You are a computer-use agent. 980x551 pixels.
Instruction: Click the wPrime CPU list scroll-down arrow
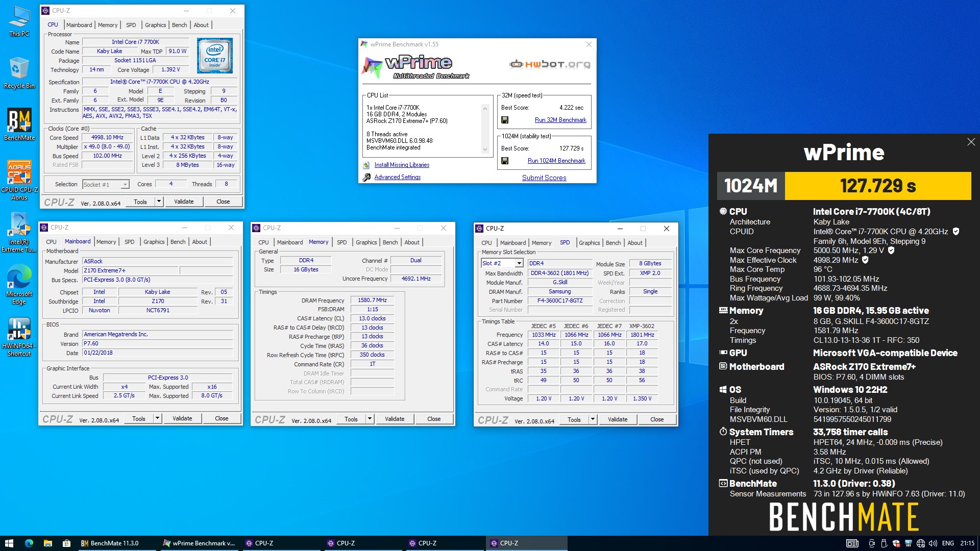coord(485,149)
